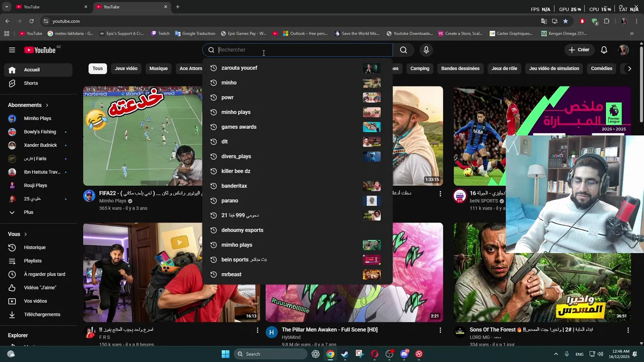The image size is (644, 362).
Task: Select the Camping chip
Action: point(420,68)
